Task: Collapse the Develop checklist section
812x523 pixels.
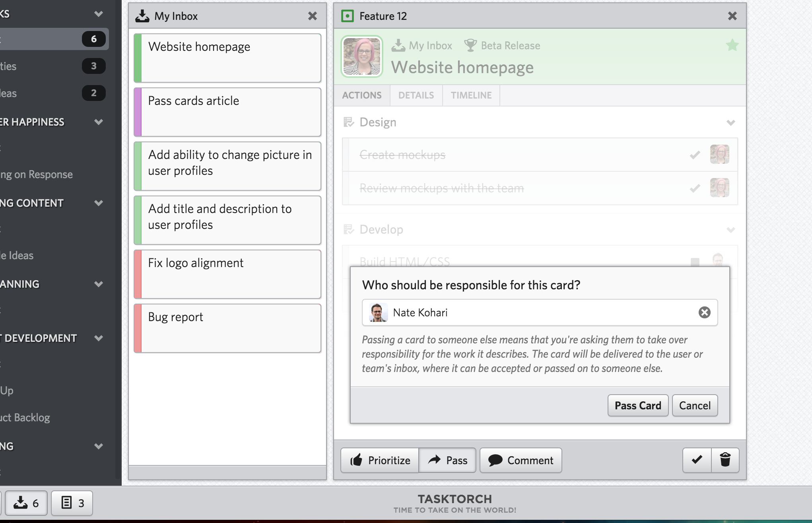Action: 730,230
